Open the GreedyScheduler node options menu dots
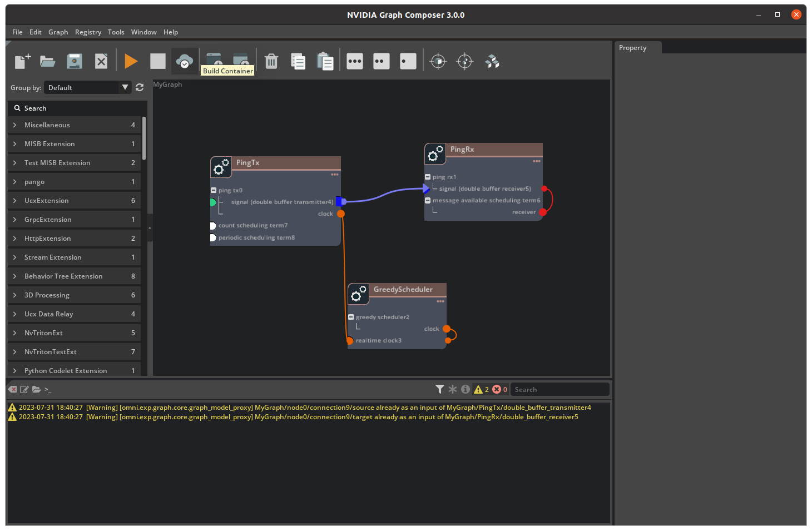 tap(440, 301)
